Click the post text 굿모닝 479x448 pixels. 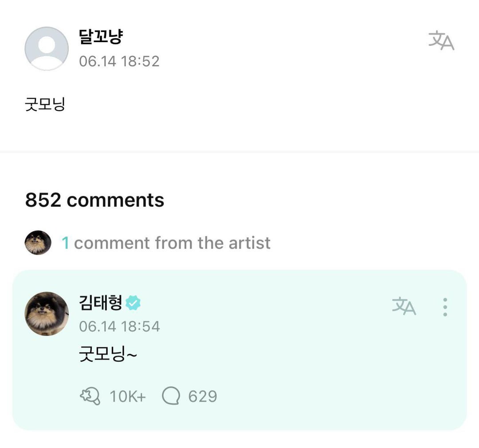click(45, 105)
